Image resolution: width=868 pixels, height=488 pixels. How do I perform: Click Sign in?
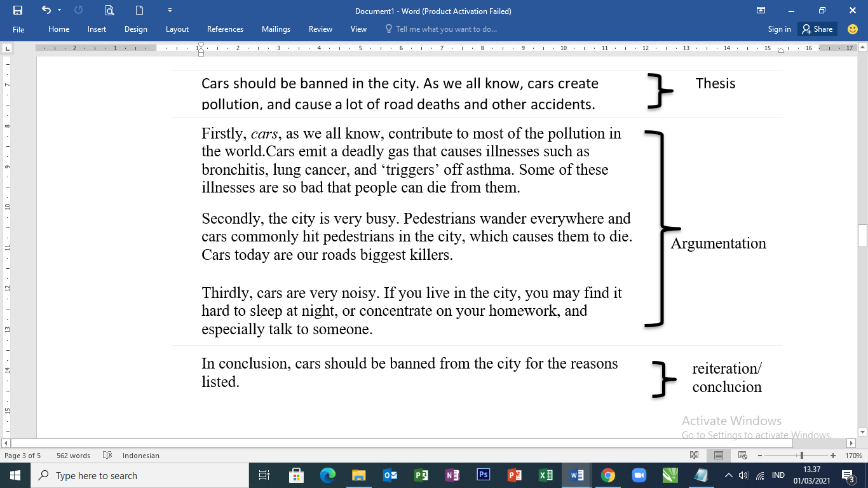779,29
